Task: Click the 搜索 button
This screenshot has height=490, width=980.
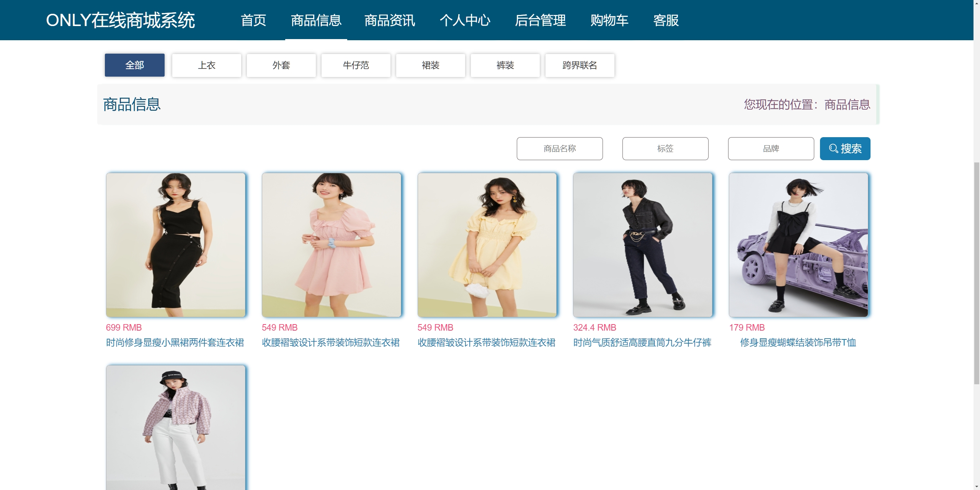Action: click(845, 149)
